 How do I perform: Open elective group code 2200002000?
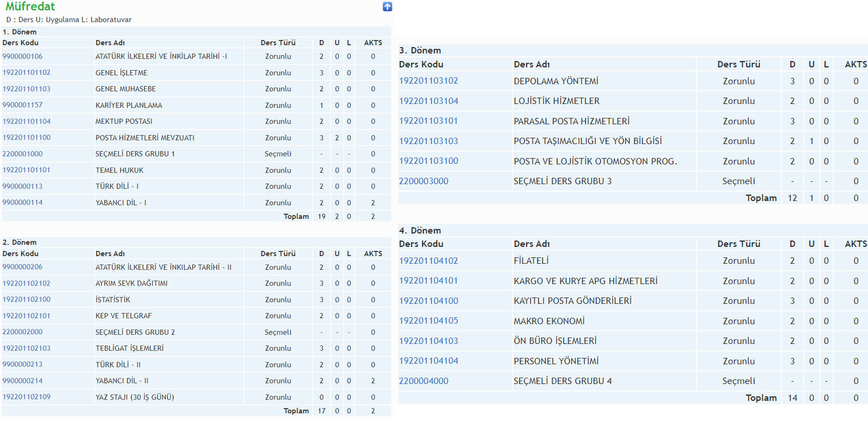pos(23,332)
